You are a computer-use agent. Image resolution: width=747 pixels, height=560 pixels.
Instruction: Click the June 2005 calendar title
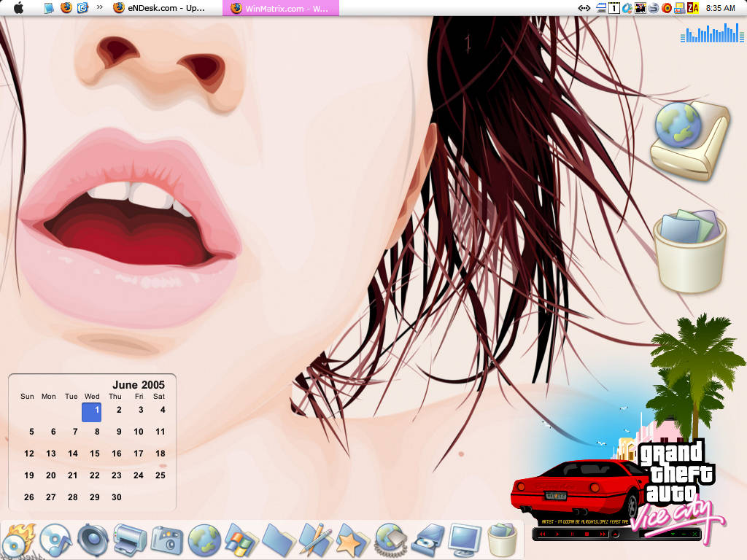coord(139,385)
